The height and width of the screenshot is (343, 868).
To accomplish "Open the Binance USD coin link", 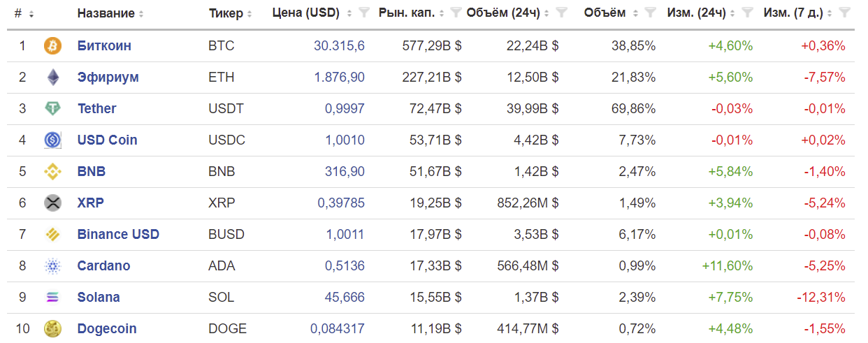I will (x=118, y=235).
